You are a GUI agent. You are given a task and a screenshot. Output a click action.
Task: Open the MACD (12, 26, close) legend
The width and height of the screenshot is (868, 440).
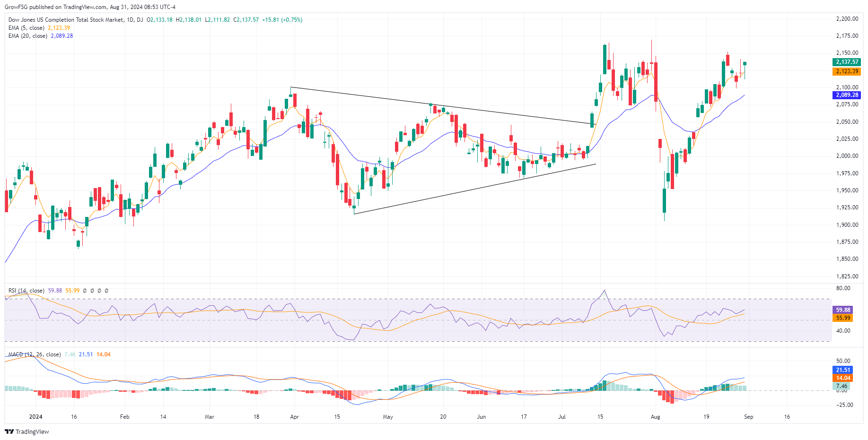click(x=35, y=354)
